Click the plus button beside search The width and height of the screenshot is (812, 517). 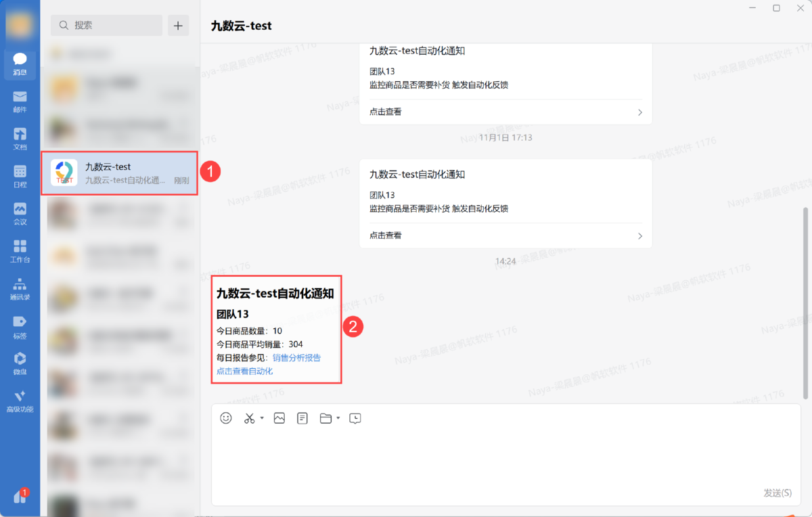[178, 26]
